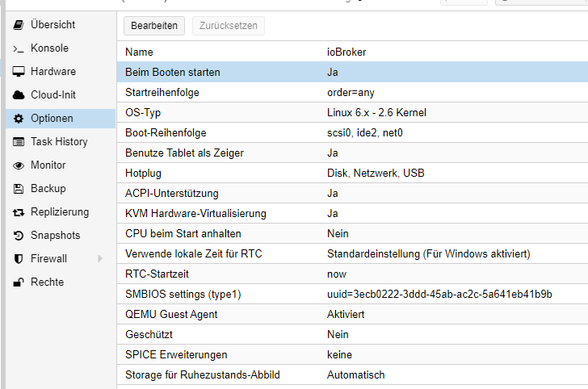Image resolution: width=588 pixels, height=389 pixels.
Task: Select Storage für Ruhezustands-Abbild row
Action: click(352, 375)
